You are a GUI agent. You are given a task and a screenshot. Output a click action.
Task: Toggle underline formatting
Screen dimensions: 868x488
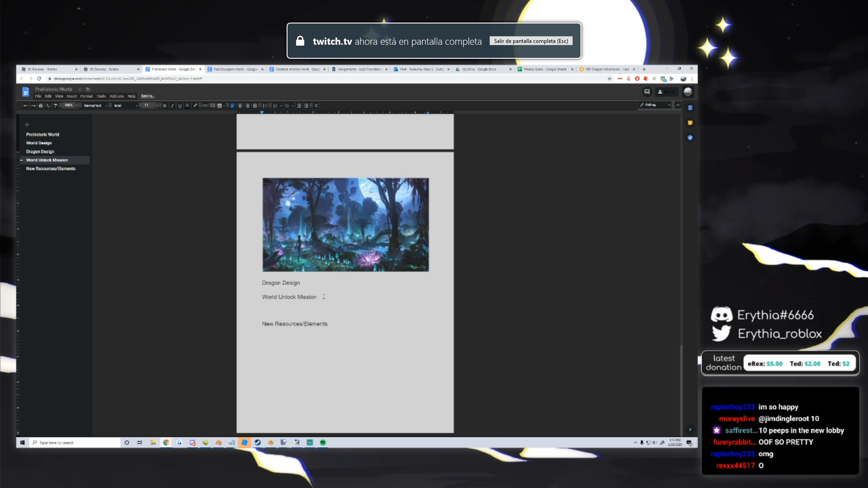tap(180, 106)
